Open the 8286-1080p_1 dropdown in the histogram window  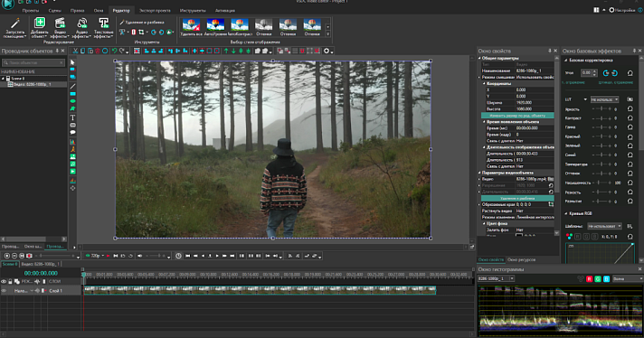tap(496, 278)
